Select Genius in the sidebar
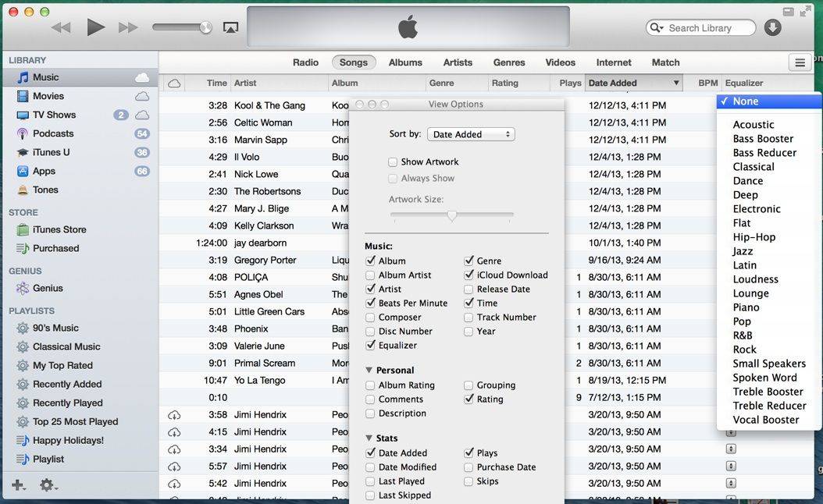The image size is (823, 504). [48, 288]
